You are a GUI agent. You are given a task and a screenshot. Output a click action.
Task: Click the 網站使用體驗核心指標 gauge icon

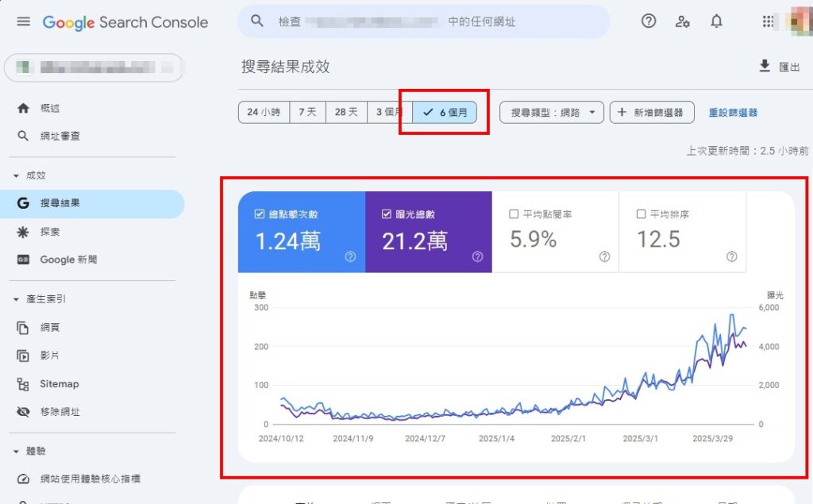23,479
